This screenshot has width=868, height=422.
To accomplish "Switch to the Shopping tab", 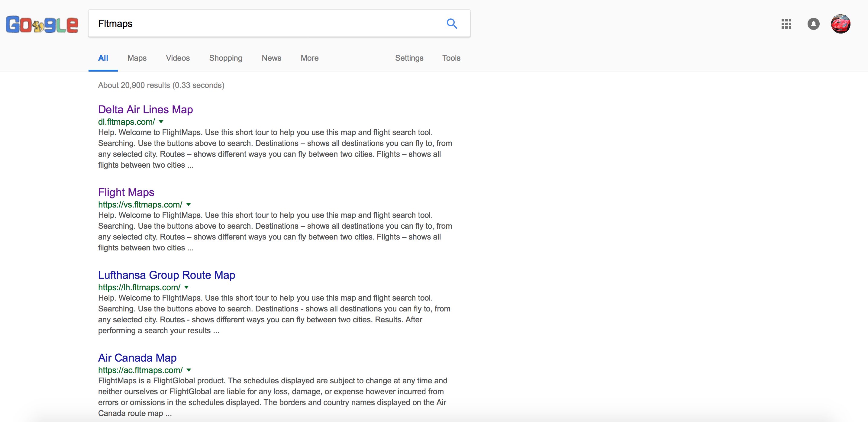I will (225, 58).
